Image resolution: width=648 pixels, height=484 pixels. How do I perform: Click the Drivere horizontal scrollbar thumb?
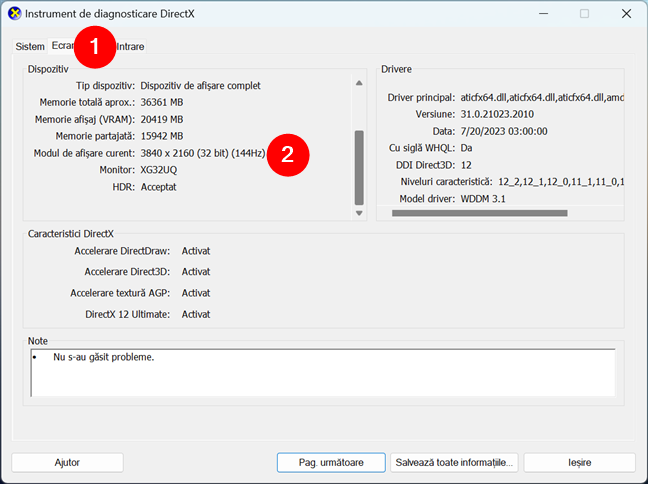coord(479,213)
